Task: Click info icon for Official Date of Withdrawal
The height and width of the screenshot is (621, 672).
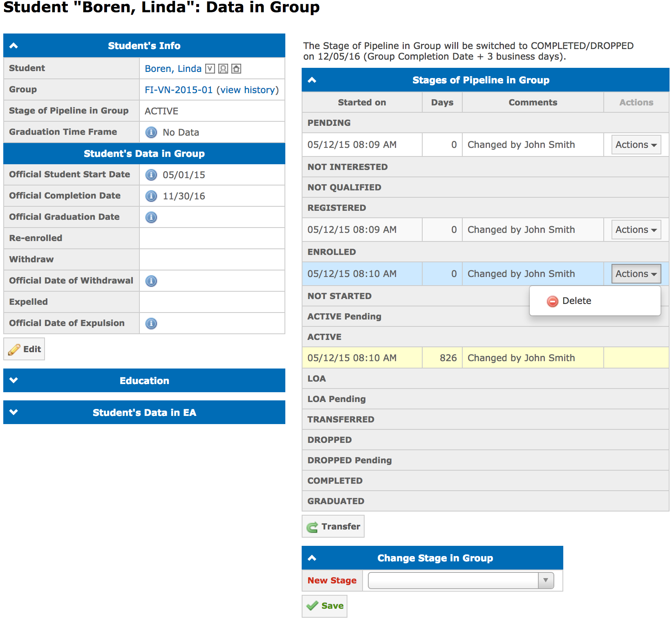Action: pos(151,281)
